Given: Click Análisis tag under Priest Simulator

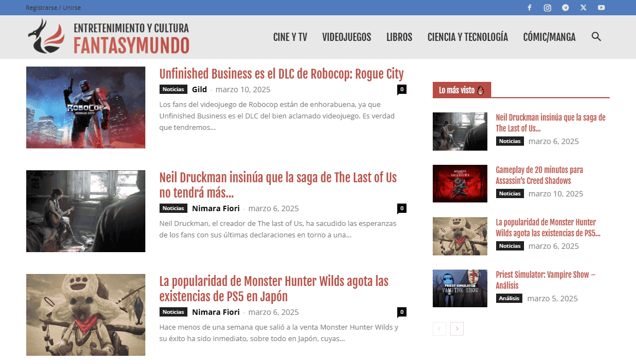Looking at the screenshot, I should click(x=509, y=299).
